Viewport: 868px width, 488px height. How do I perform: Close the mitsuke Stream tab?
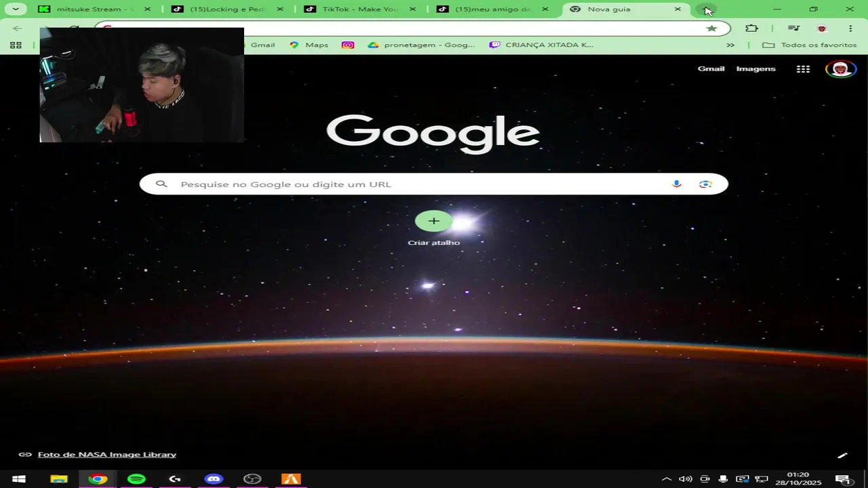click(x=147, y=9)
